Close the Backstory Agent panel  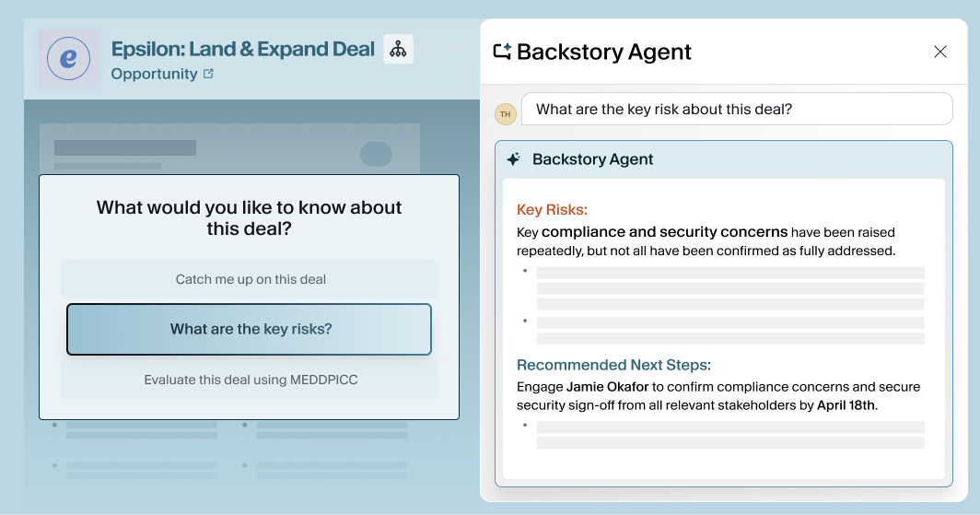coord(940,52)
